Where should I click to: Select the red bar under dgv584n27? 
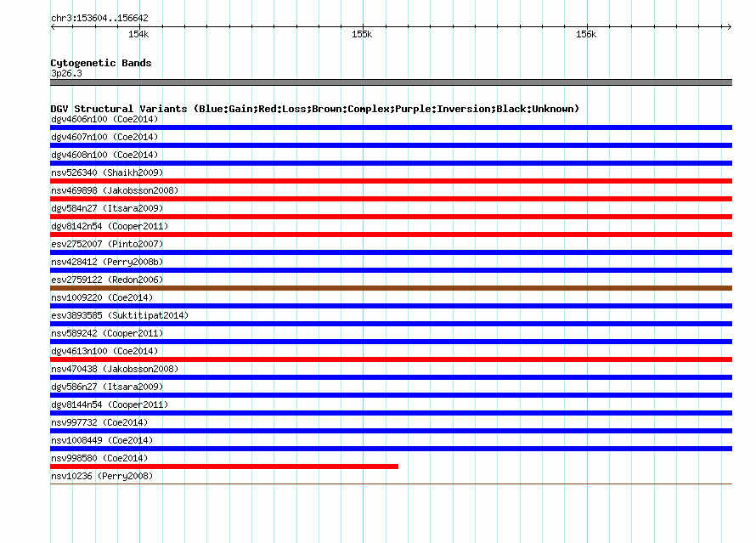391,217
